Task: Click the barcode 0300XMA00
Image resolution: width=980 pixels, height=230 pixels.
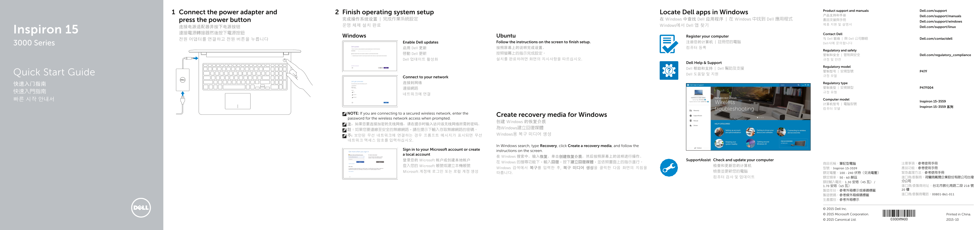Action: (899, 215)
